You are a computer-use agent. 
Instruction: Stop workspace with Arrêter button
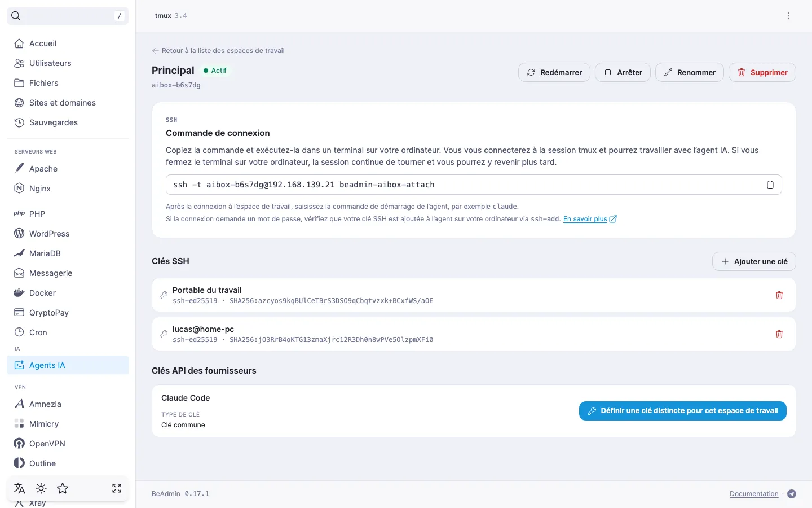coord(623,72)
